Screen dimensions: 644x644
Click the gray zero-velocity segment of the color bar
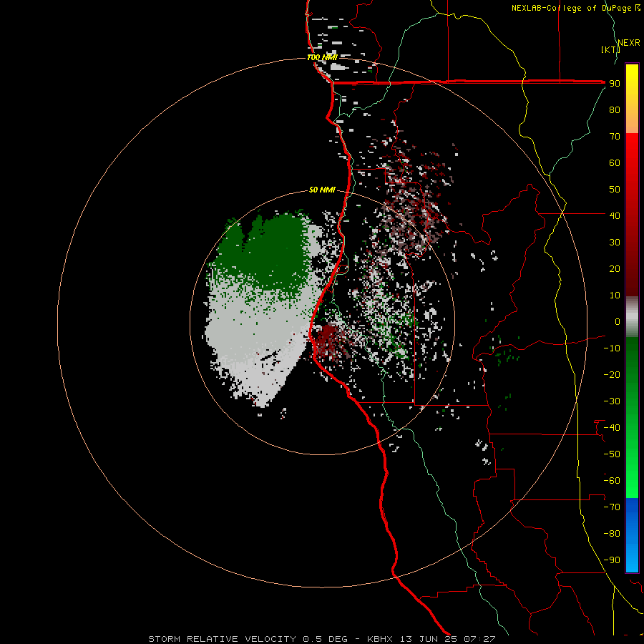[x=632, y=318]
